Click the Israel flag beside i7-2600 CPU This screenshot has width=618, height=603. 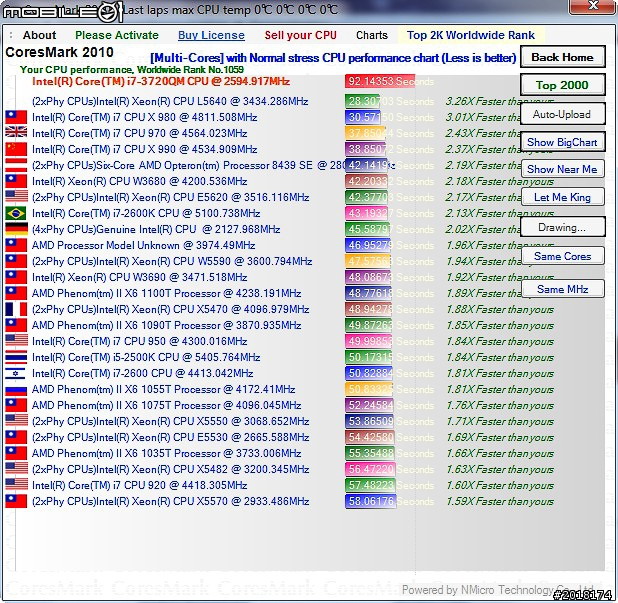pyautogui.click(x=15, y=373)
